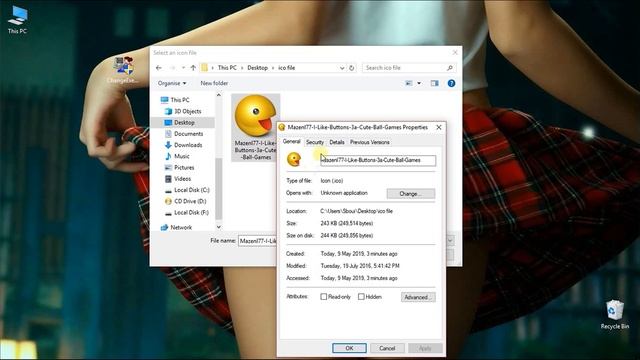Image resolution: width=640 pixels, height=360 pixels.
Task: Toggle the Read-only attribute checkbox
Action: tap(324, 297)
